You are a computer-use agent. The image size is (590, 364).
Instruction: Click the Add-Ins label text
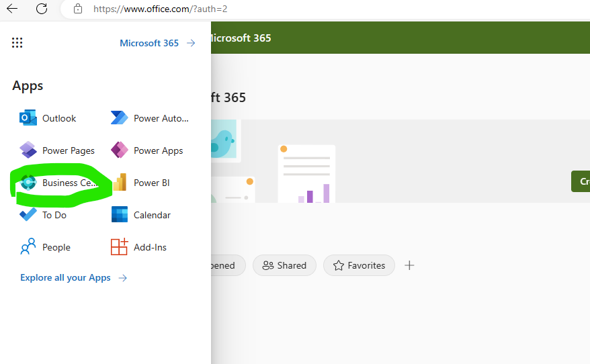150,247
